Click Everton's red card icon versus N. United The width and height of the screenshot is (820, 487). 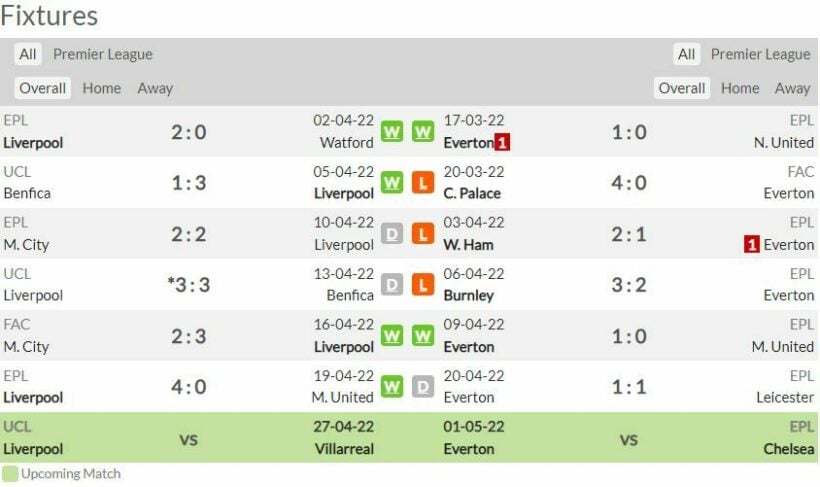(x=502, y=143)
